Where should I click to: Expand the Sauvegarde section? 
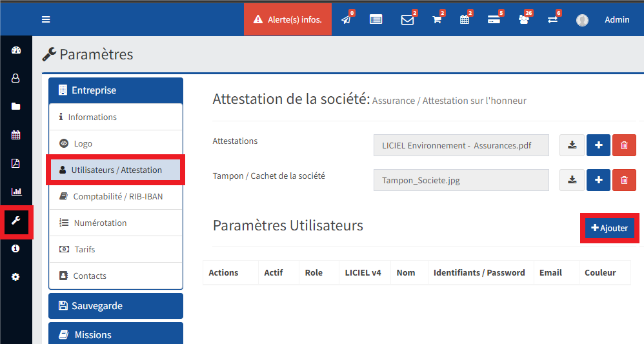[x=116, y=306]
